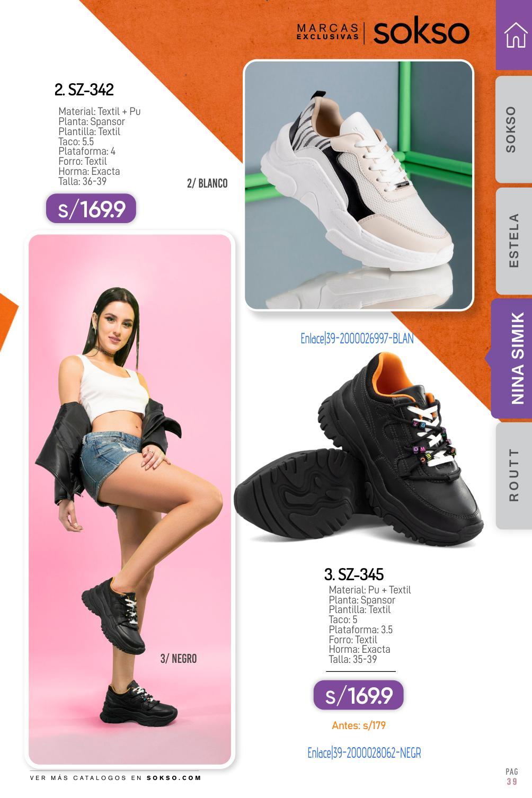Click the home icon tab
This screenshot has width=532, height=798.
click(x=515, y=35)
